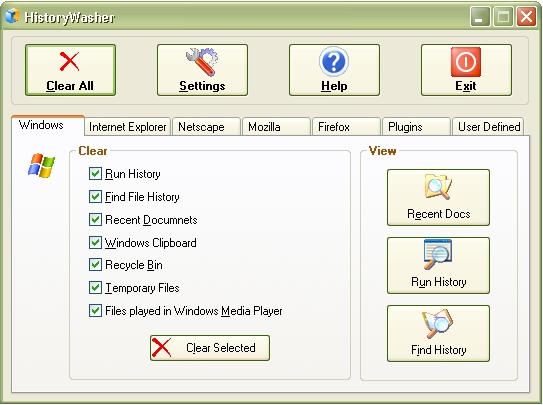Screen dimensions: 543x405
Task: Open the Firefox tab
Action: click(x=346, y=127)
